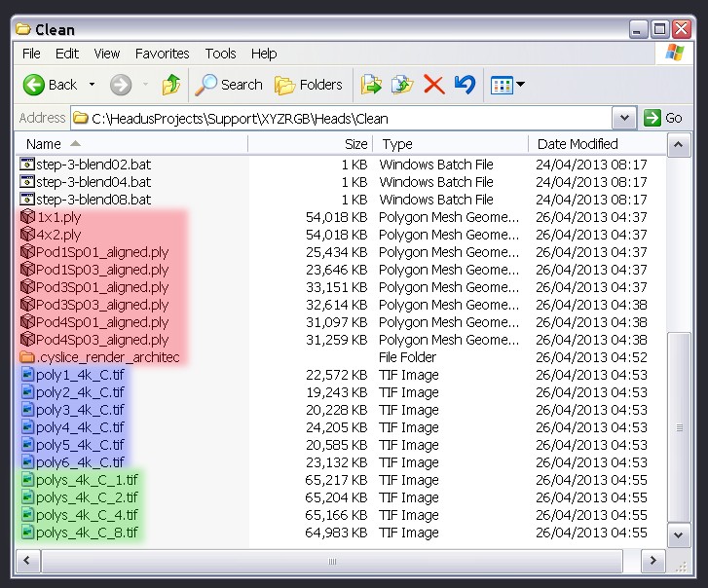Click the polys_4k_C_1.tif image icon

pyautogui.click(x=27, y=480)
